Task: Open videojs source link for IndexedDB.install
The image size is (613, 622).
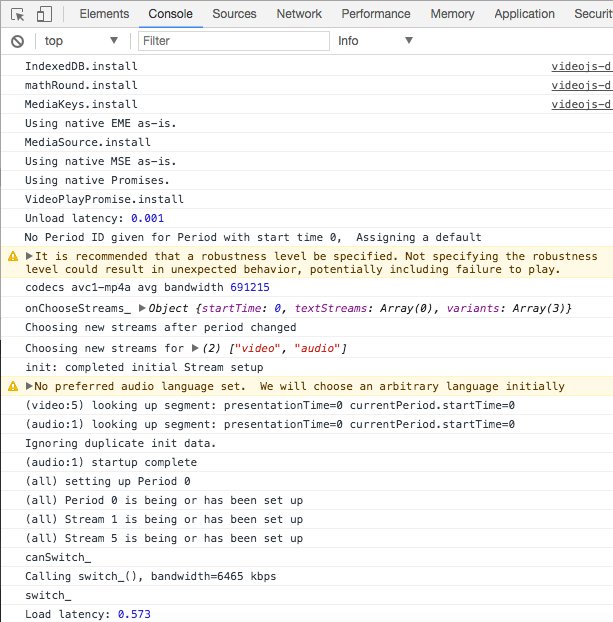Action: pyautogui.click(x=582, y=66)
